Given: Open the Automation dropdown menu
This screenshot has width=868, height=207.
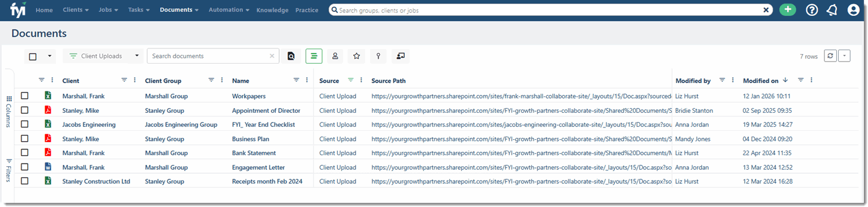Looking at the screenshot, I should pos(229,10).
